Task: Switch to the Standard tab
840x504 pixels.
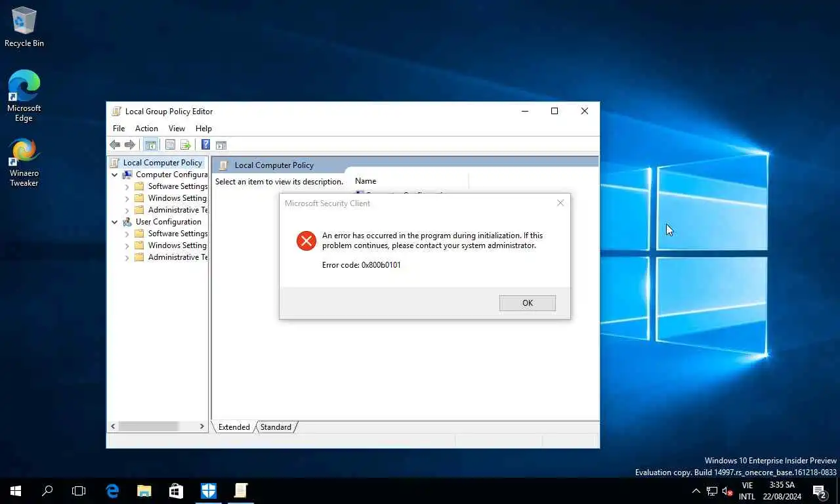Action: coord(276,427)
